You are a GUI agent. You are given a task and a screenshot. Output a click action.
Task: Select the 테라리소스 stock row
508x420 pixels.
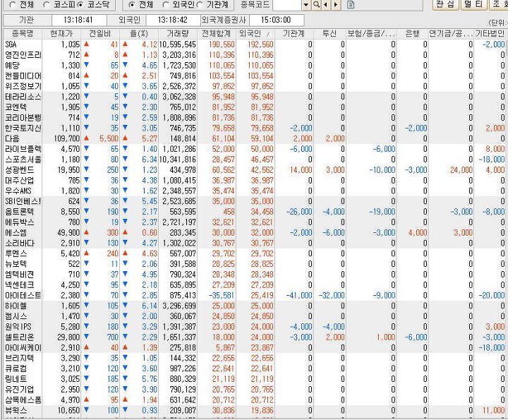coord(255,97)
